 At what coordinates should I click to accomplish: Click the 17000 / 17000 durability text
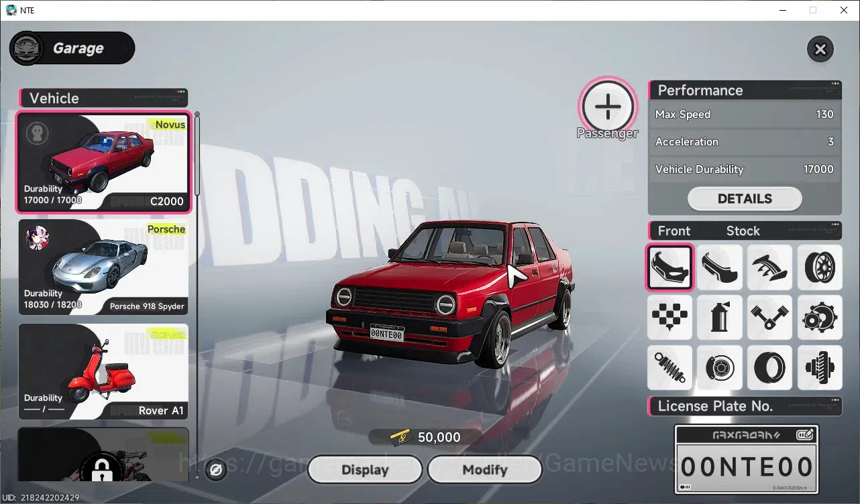click(53, 200)
